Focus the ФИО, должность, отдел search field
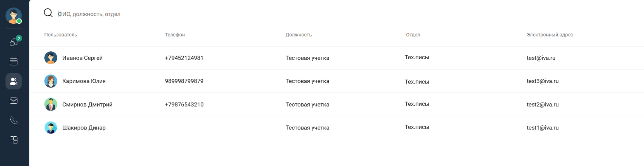 pos(348,14)
